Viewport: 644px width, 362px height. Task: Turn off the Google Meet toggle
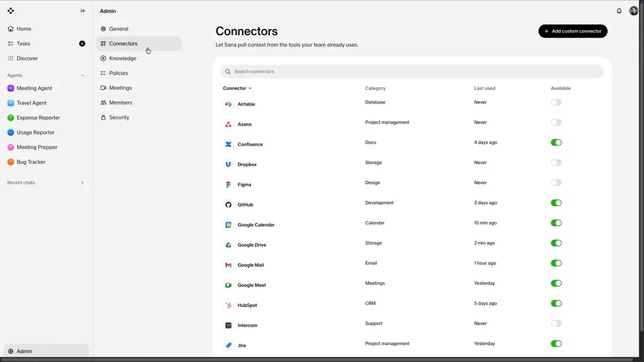(556, 283)
